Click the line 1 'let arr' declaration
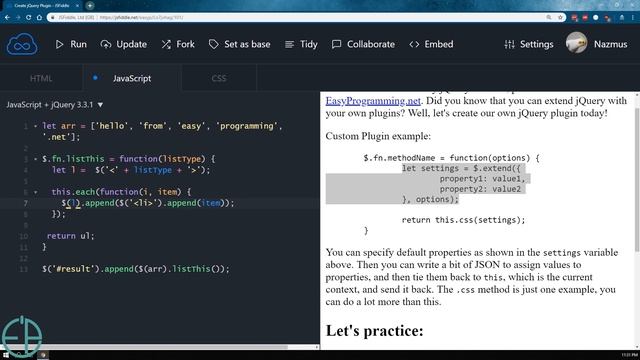The width and height of the screenshot is (640, 360). (x=162, y=131)
